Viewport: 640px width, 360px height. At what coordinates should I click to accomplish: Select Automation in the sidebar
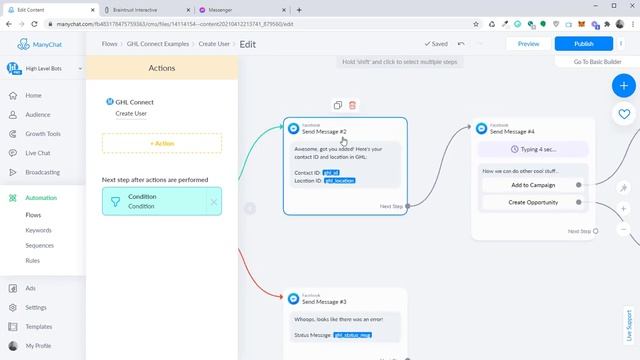pyautogui.click(x=41, y=198)
